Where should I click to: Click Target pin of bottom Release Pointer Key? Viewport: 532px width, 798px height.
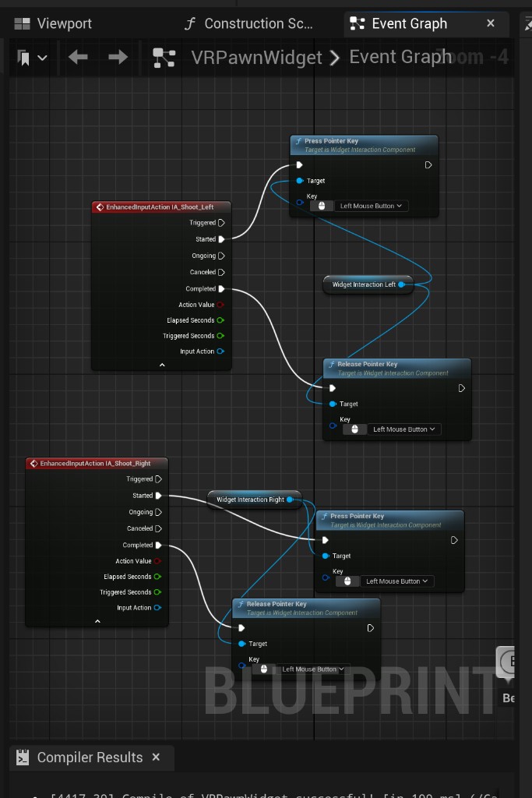pyautogui.click(x=242, y=644)
